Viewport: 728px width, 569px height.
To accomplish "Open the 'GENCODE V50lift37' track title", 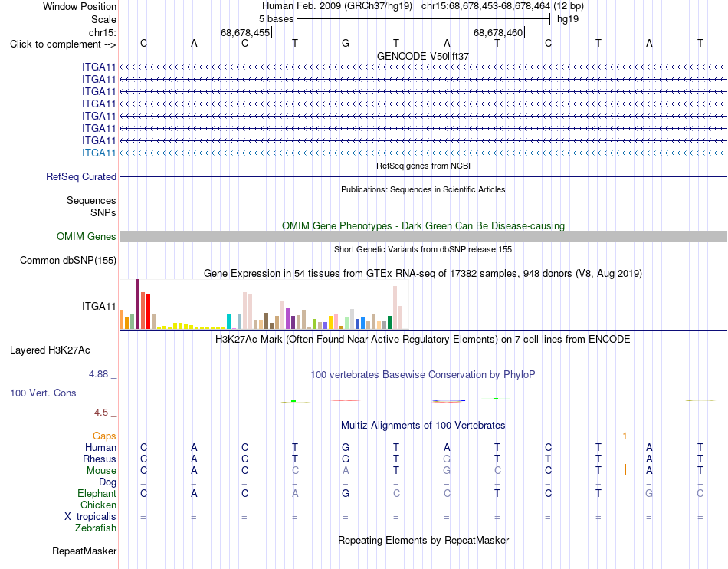I will point(423,56).
